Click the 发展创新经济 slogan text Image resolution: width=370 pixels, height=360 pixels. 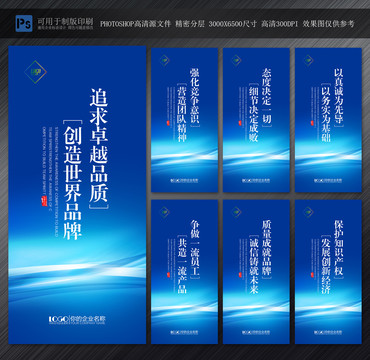pyautogui.click(x=326, y=265)
